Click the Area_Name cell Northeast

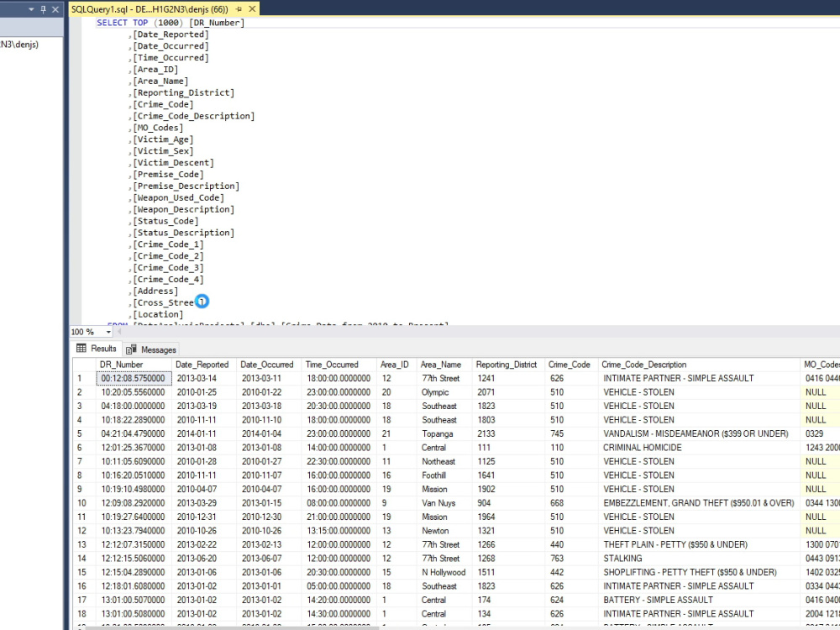[444, 461]
